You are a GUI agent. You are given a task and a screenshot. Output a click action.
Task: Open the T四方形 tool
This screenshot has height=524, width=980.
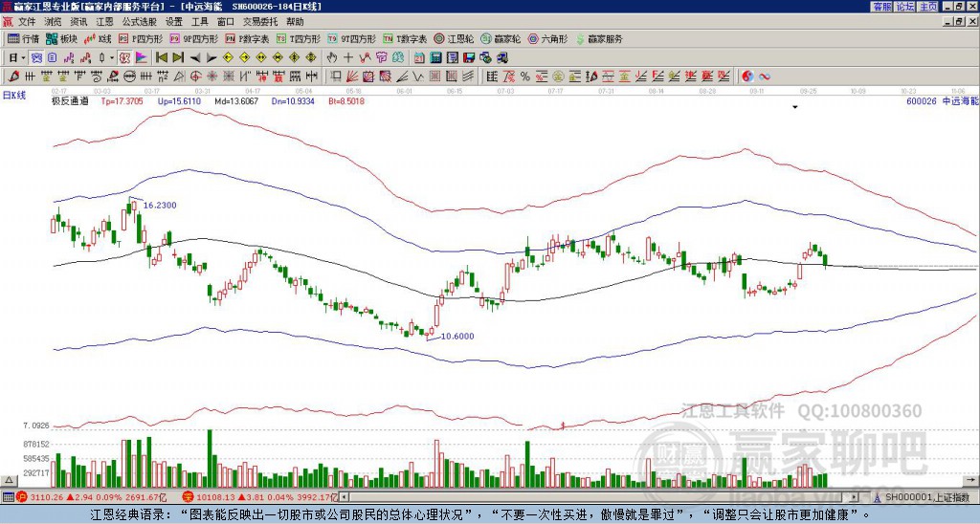[x=299, y=38]
